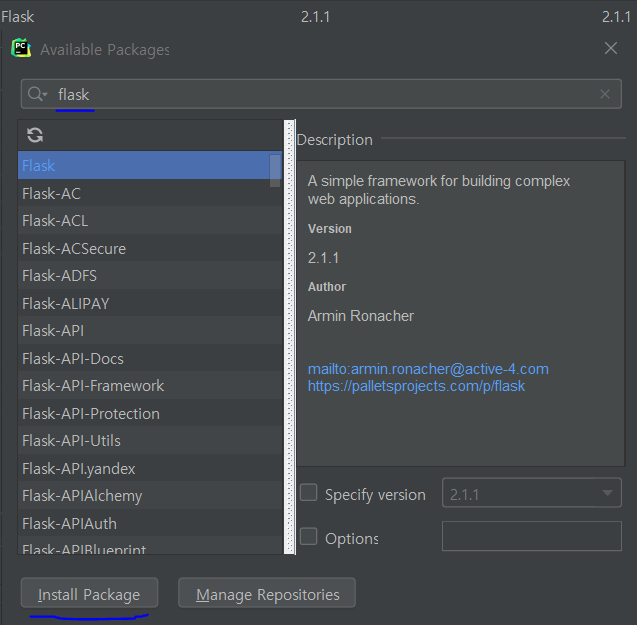The height and width of the screenshot is (625, 637).
Task: Clear the flask search text
Action: 605,94
